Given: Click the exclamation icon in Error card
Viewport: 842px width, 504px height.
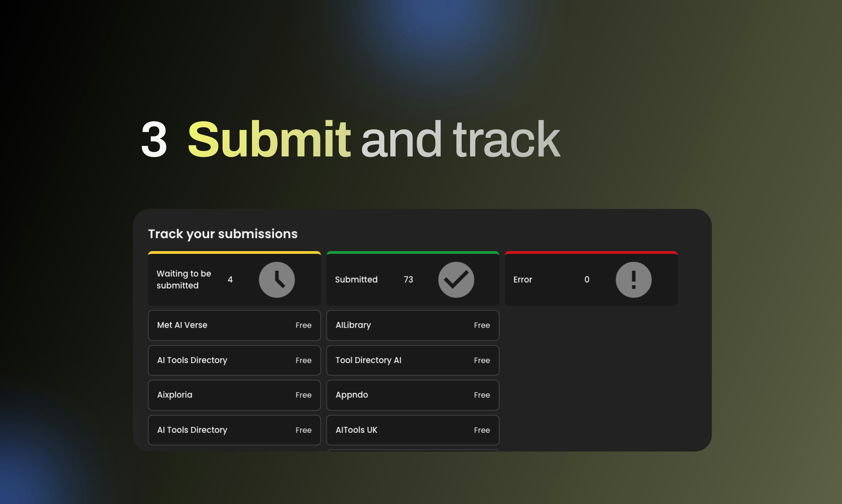Looking at the screenshot, I should point(634,280).
